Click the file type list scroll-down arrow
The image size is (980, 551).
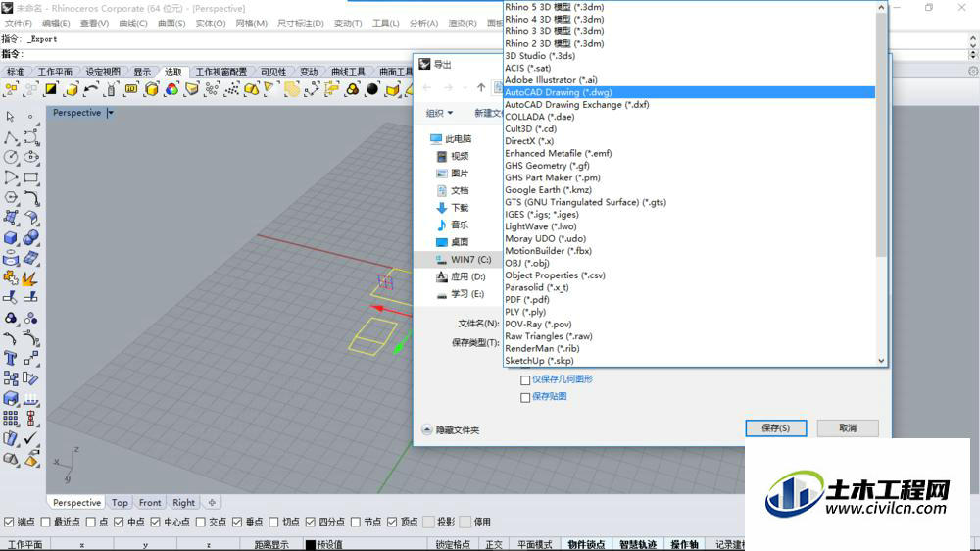[x=881, y=360]
